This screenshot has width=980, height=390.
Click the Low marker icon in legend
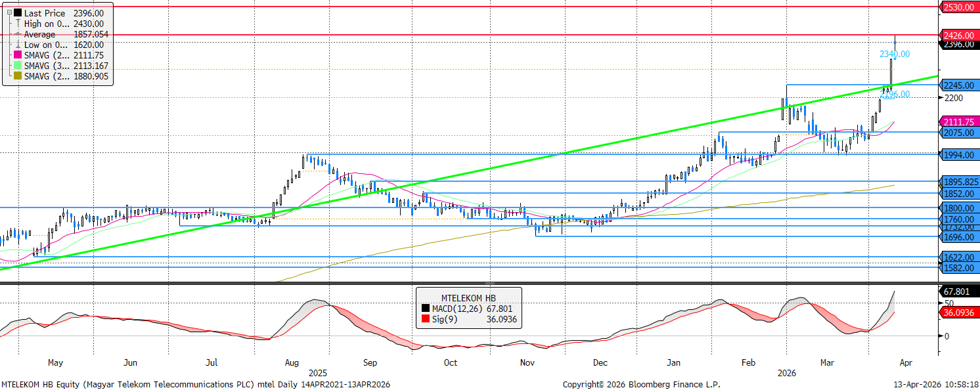click(16, 45)
